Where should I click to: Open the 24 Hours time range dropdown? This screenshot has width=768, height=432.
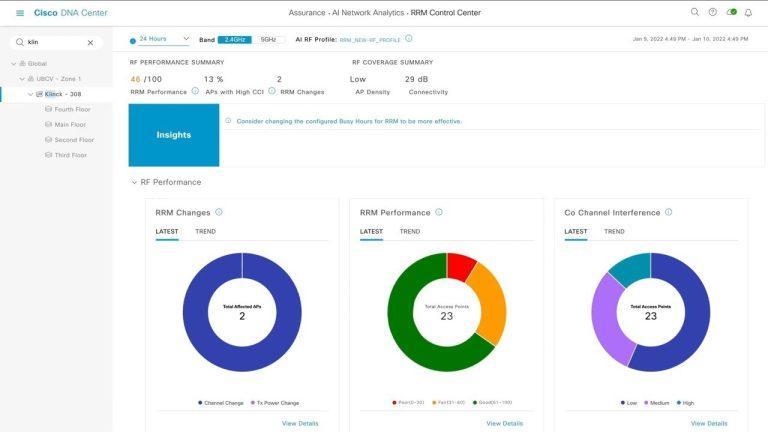click(x=160, y=39)
